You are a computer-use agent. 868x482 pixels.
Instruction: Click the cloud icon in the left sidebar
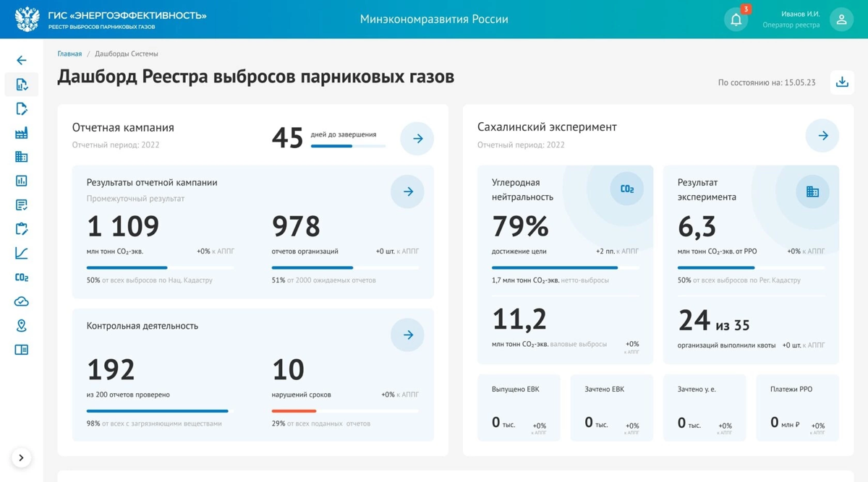pos(22,301)
